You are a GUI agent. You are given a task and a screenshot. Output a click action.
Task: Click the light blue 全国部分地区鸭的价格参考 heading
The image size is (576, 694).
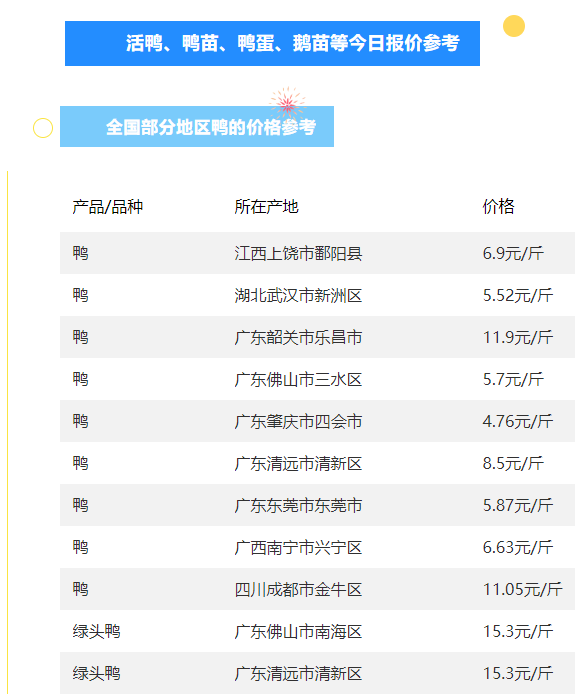click(197, 127)
